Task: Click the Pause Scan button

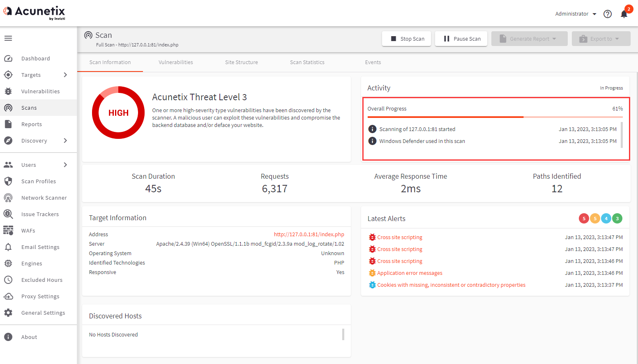Action: click(461, 39)
